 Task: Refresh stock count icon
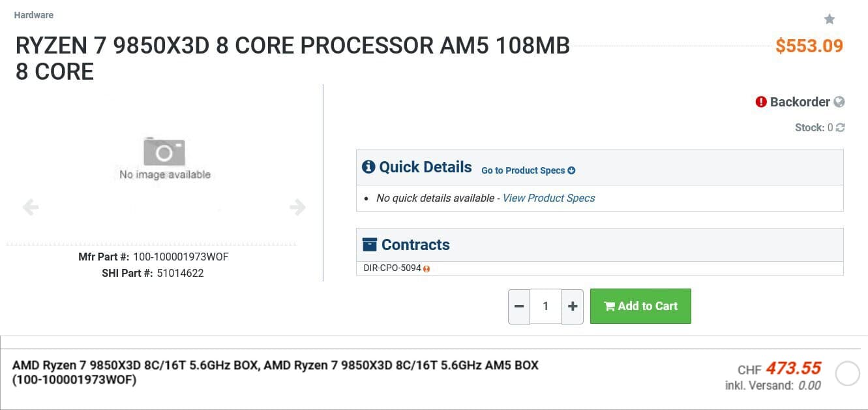[x=840, y=128]
